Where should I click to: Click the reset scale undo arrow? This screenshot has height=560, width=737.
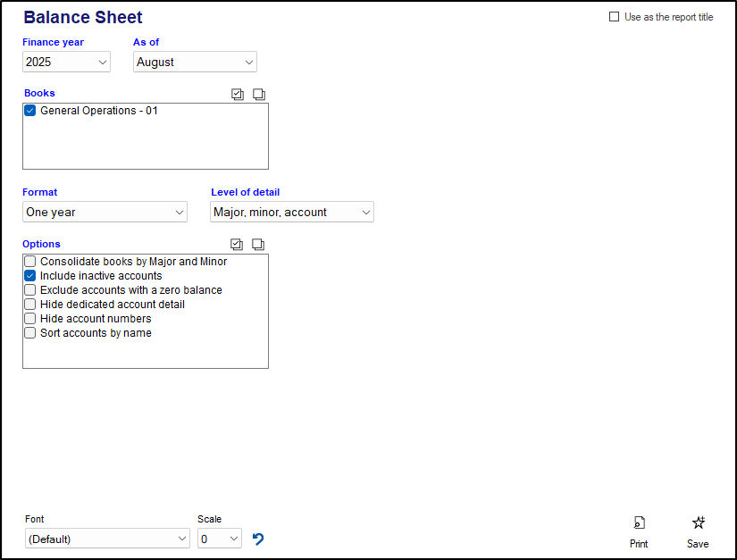(x=258, y=539)
